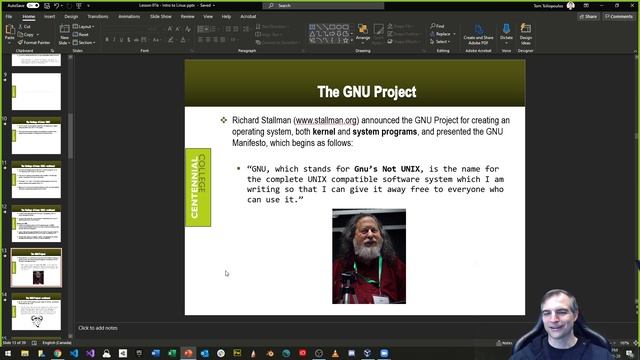640x360 pixels.
Task: Select the Richard Stallman photo on slide
Action: (369, 256)
